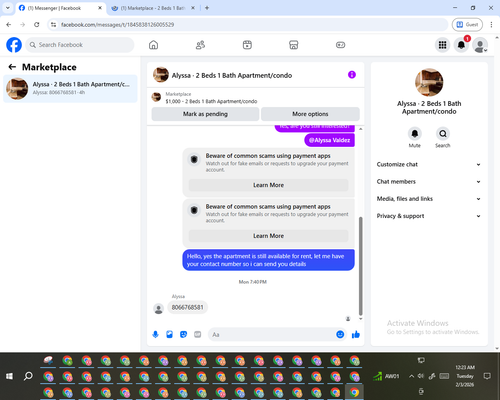Open the account profile avatar menu
The image size is (500, 400).
[480, 45]
